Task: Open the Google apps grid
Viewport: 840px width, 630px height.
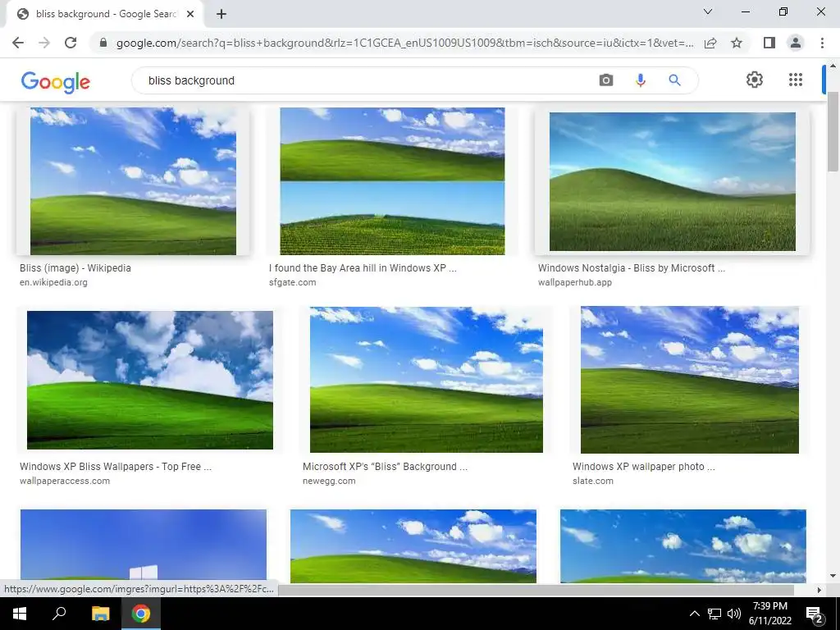Action: [x=796, y=80]
